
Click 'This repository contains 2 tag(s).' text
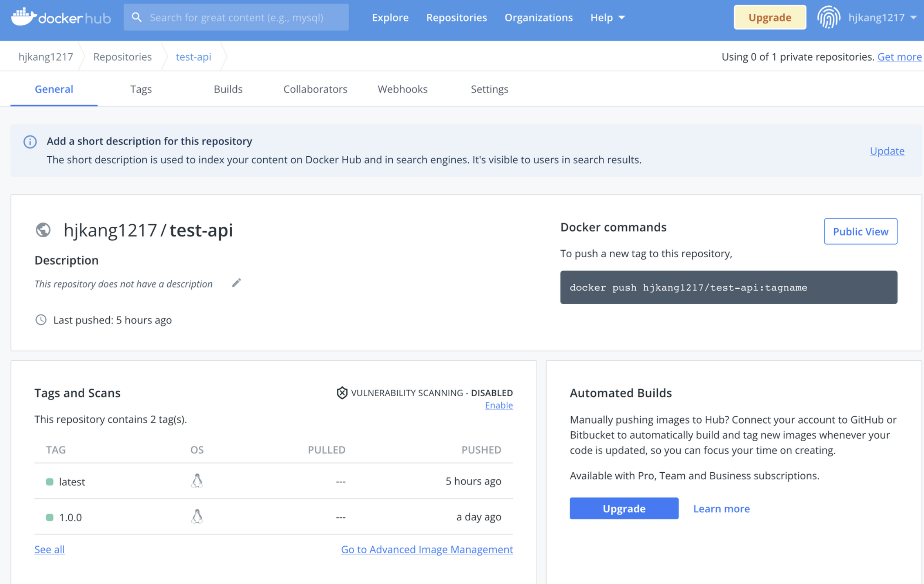110,419
